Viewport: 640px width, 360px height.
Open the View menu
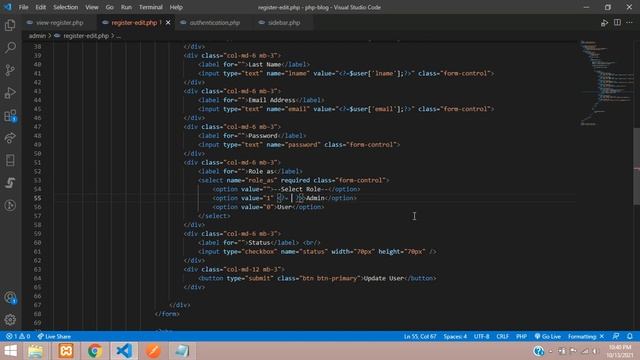click(91, 7)
